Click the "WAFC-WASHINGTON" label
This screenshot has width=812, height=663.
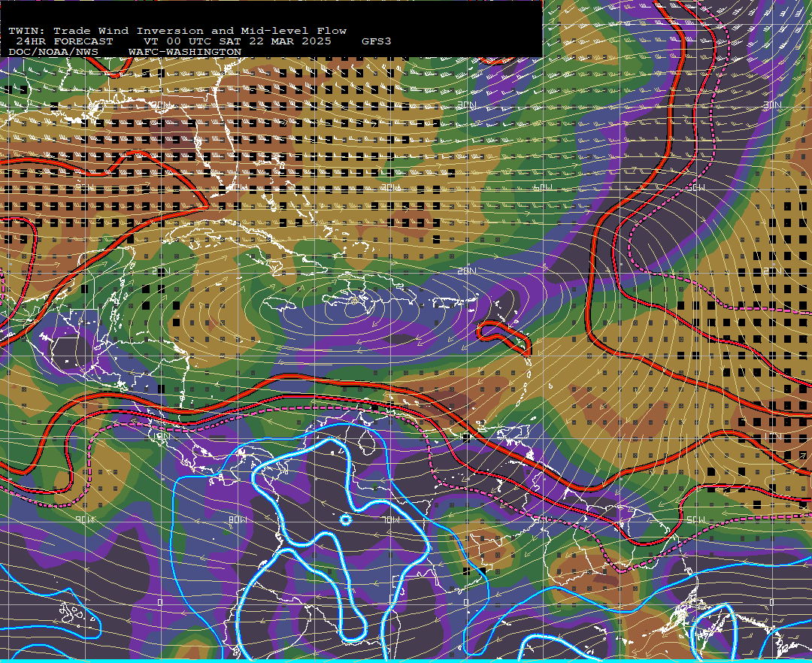click(x=185, y=53)
